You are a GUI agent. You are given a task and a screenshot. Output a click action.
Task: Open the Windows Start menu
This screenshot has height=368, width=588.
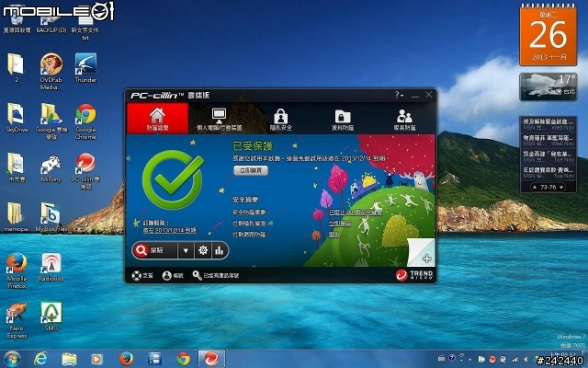(x=12, y=360)
